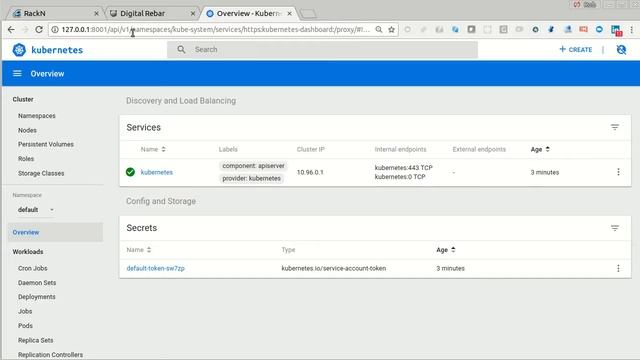Open Pods in the sidebar
The image size is (640, 360).
[25, 326]
